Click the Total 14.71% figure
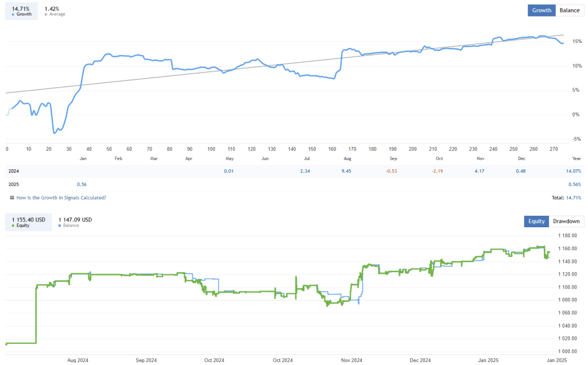 point(575,197)
